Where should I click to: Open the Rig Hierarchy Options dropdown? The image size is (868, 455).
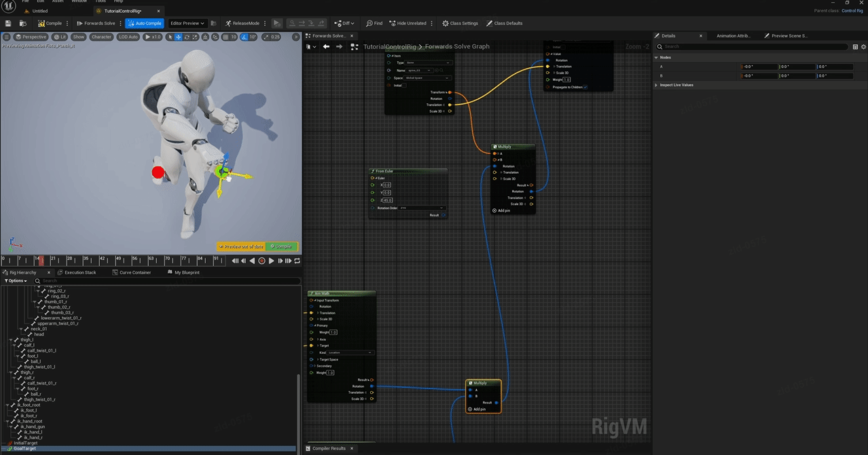(16, 280)
